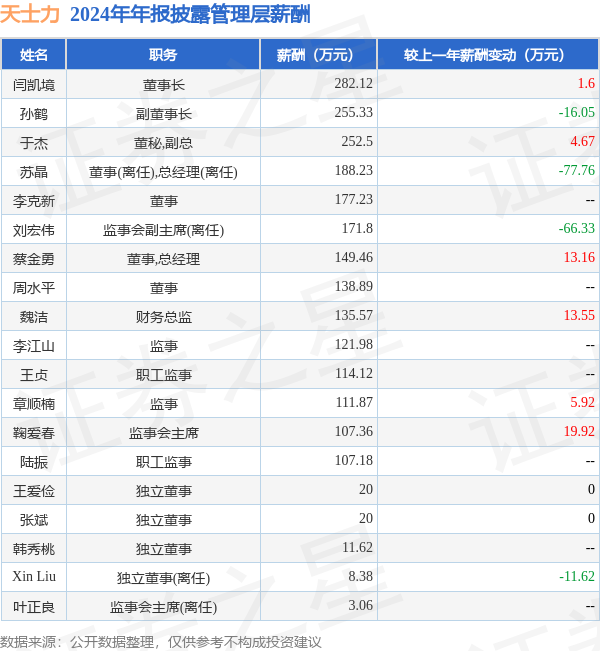Select the name 陆振
The image size is (600, 651).
(34, 462)
